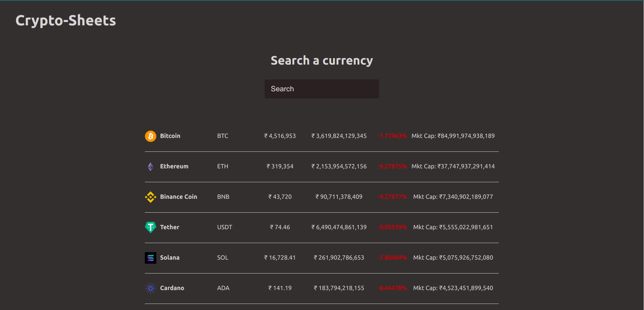Click the SOL ticker symbol
Screen dimensions: 644x310
[x=223, y=258]
